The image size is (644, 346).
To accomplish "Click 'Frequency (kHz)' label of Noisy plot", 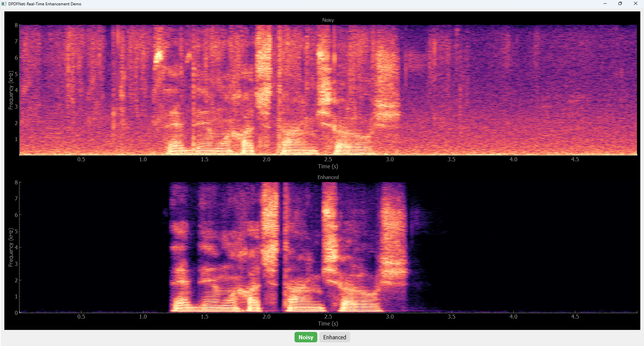I will point(11,90).
